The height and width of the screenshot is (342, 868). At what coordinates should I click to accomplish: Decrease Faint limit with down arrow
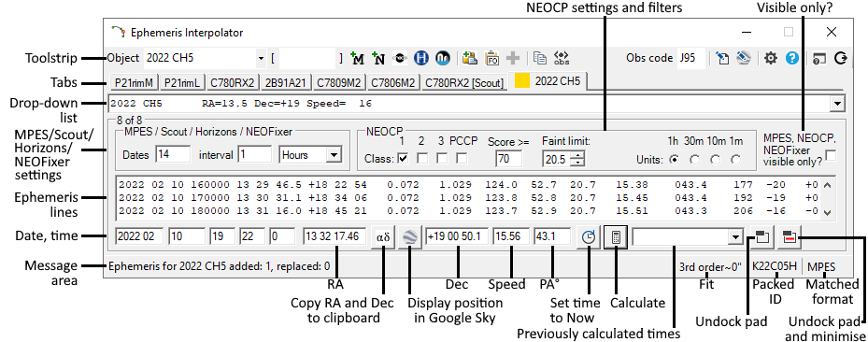click(578, 164)
